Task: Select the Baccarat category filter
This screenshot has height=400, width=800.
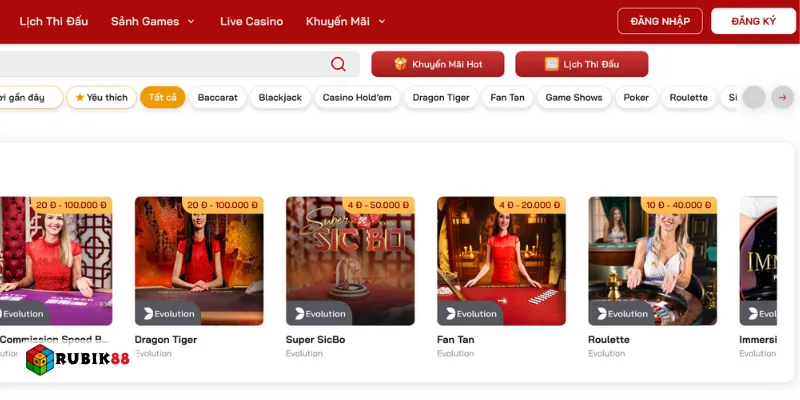Action: coord(217,98)
